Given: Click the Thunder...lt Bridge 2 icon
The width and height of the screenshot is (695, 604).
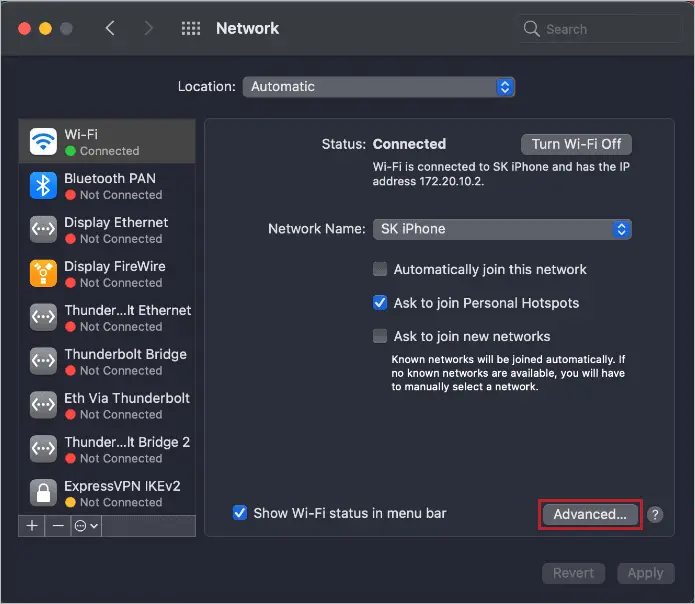Looking at the screenshot, I should click(x=43, y=449).
